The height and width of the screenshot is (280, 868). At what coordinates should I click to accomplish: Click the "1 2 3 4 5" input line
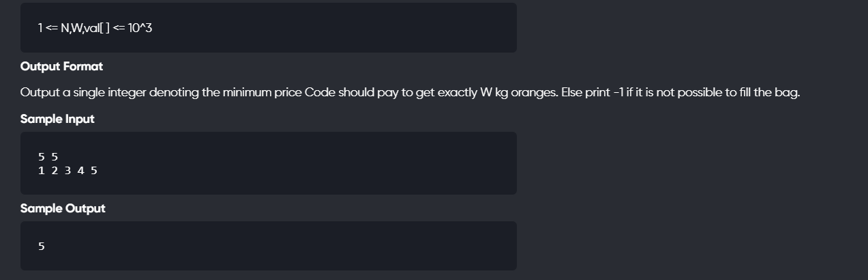[68, 170]
